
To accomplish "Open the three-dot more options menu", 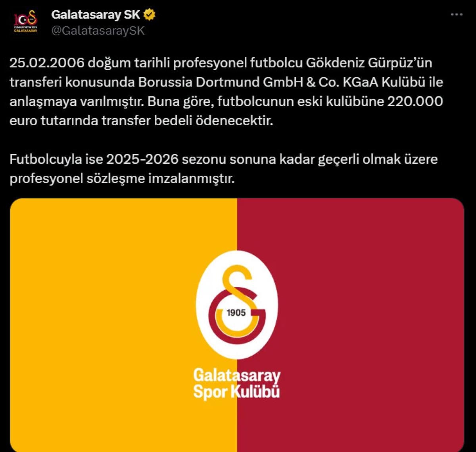I will pyautogui.click(x=457, y=15).
